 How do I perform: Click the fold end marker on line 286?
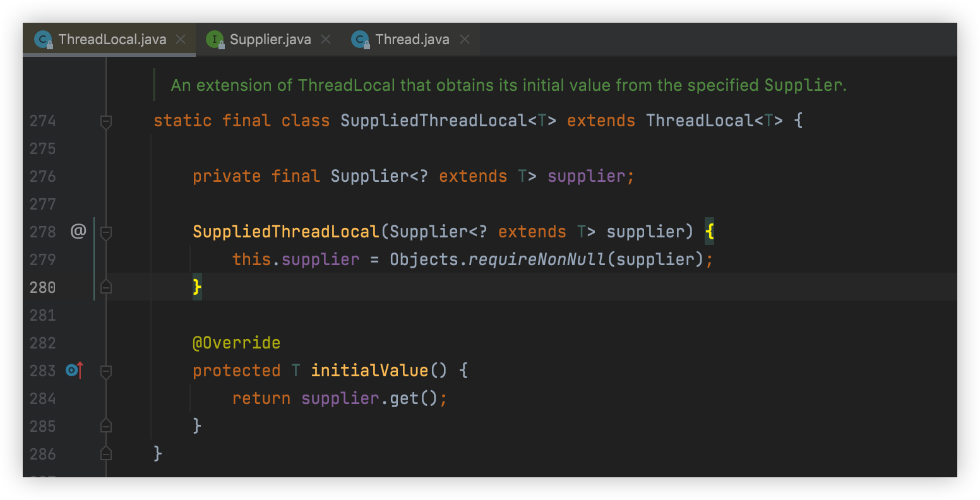106,454
